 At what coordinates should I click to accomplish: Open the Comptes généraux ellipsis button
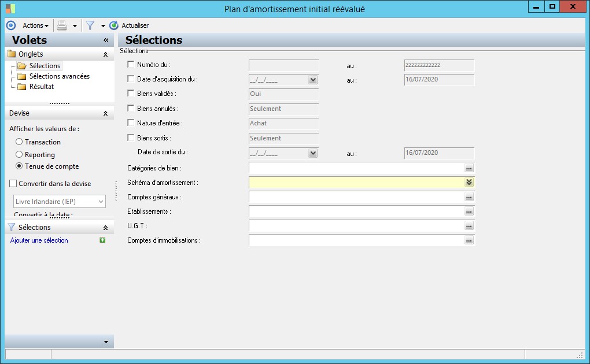(x=469, y=197)
